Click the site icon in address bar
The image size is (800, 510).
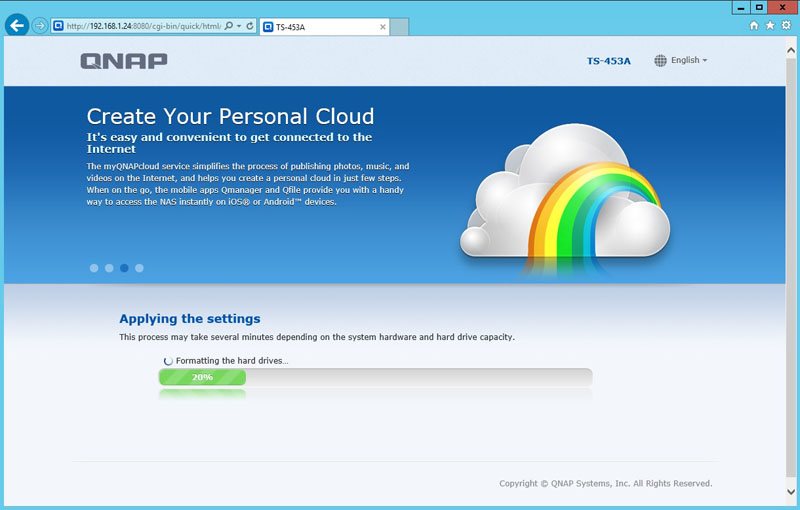tap(58, 26)
